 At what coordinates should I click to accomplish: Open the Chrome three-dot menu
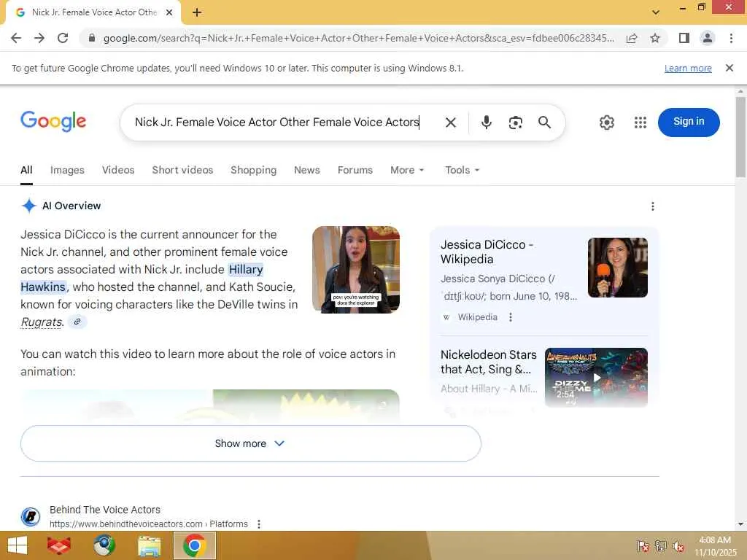[731, 38]
